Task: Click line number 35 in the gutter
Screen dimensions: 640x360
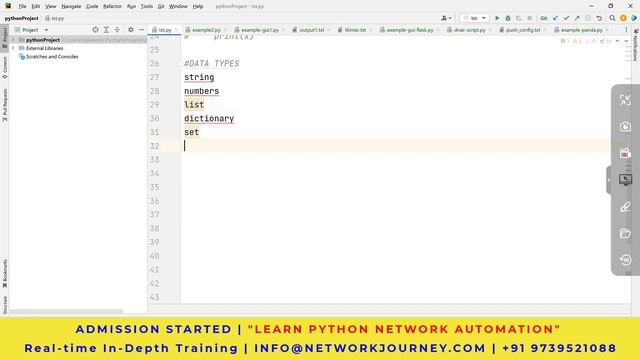Action: coord(154,187)
